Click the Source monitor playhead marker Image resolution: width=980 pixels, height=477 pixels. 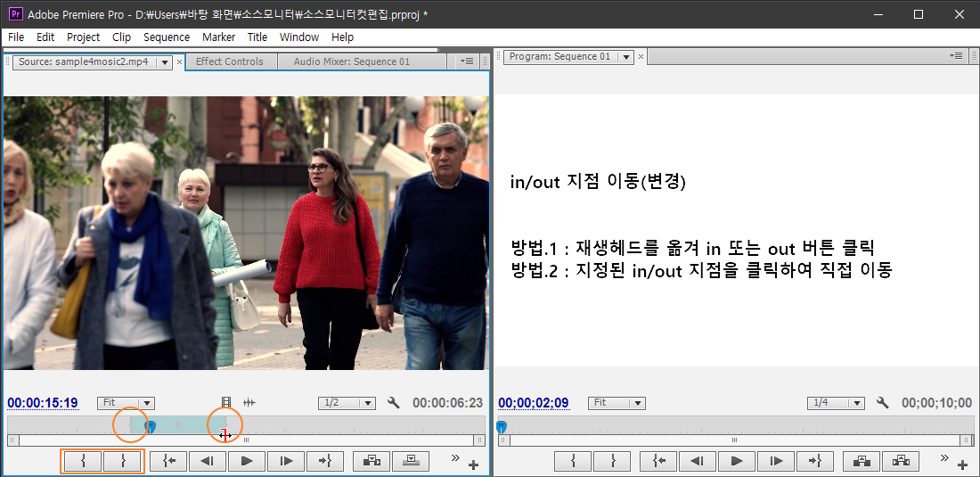tap(150, 426)
